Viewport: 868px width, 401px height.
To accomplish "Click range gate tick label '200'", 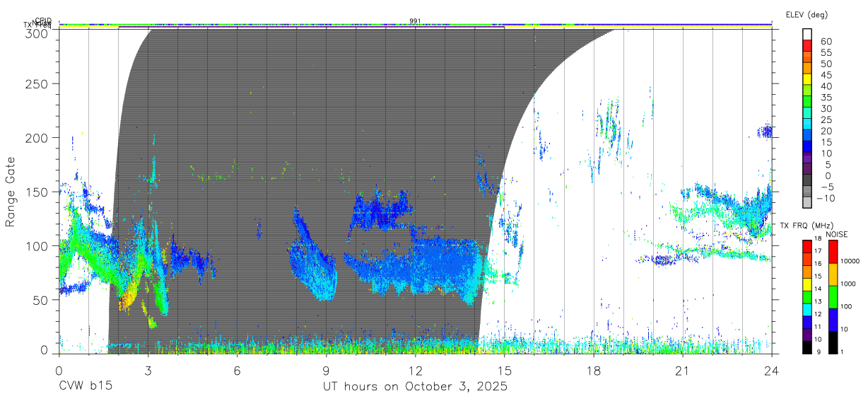I will (x=37, y=137).
